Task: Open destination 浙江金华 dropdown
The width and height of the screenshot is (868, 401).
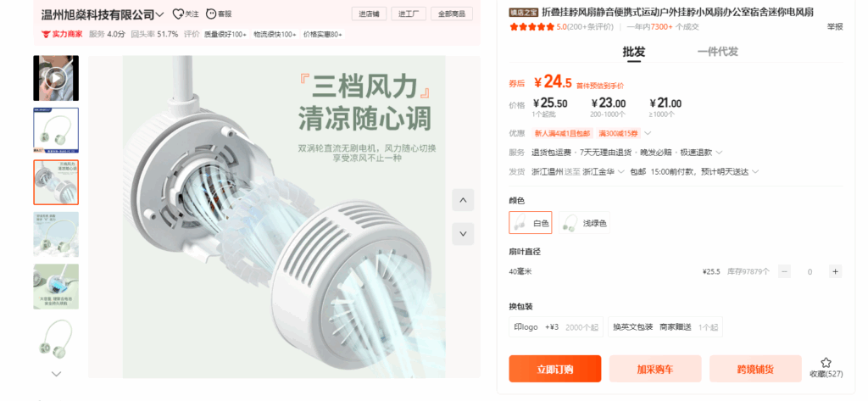Action: 604,172
